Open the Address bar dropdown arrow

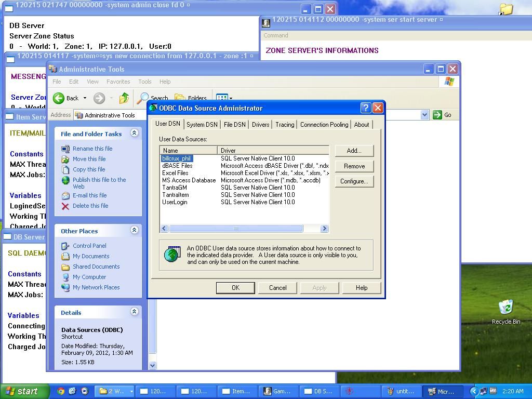point(424,115)
